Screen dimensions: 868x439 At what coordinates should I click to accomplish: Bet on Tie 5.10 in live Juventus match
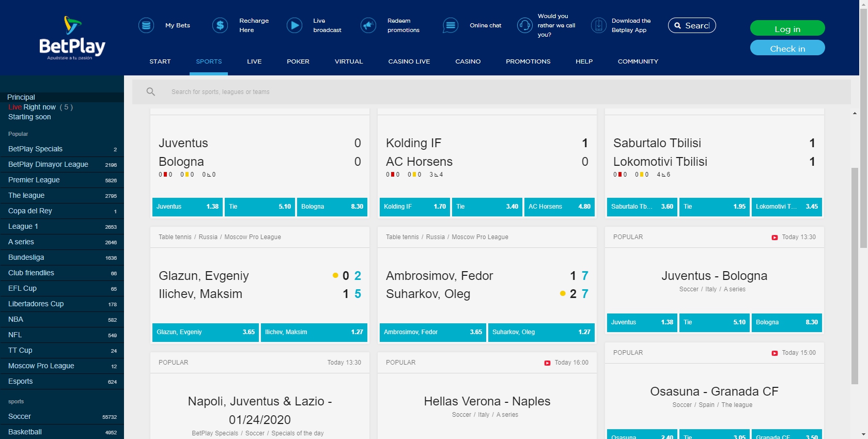click(x=260, y=207)
